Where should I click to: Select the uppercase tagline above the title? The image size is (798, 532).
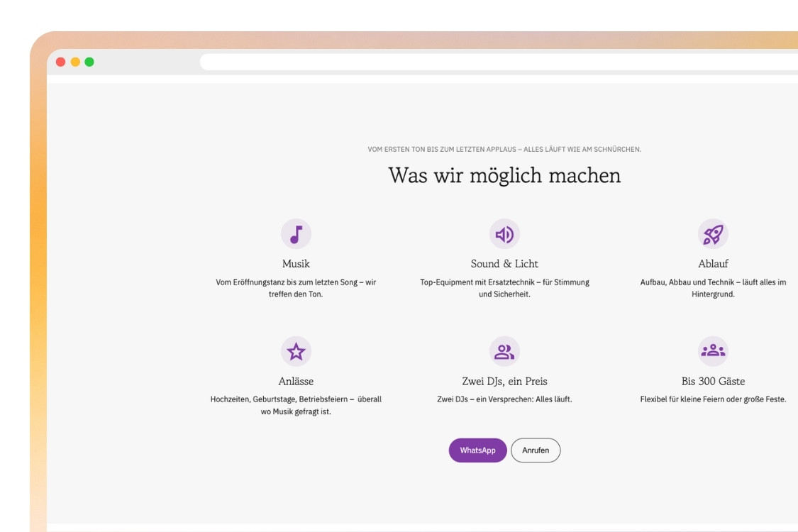[504, 149]
